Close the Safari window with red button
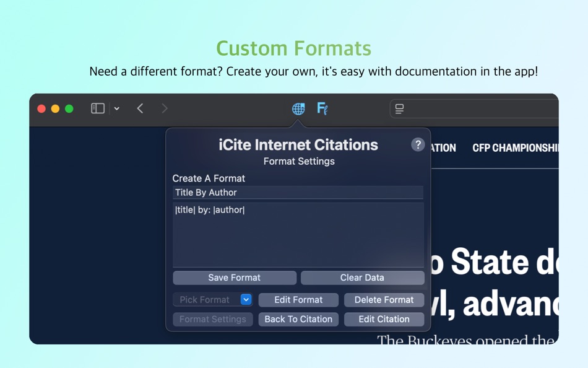 [41, 109]
